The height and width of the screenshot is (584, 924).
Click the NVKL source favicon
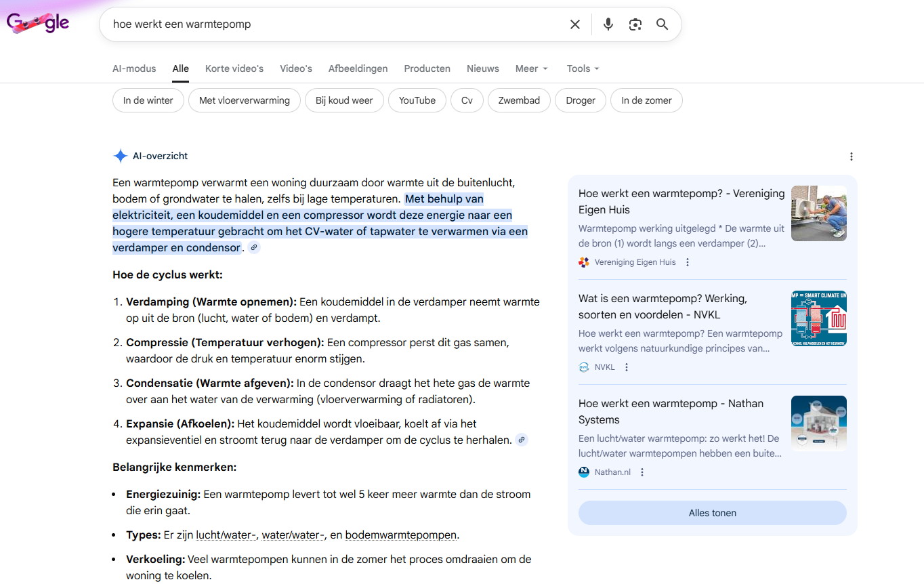583,367
